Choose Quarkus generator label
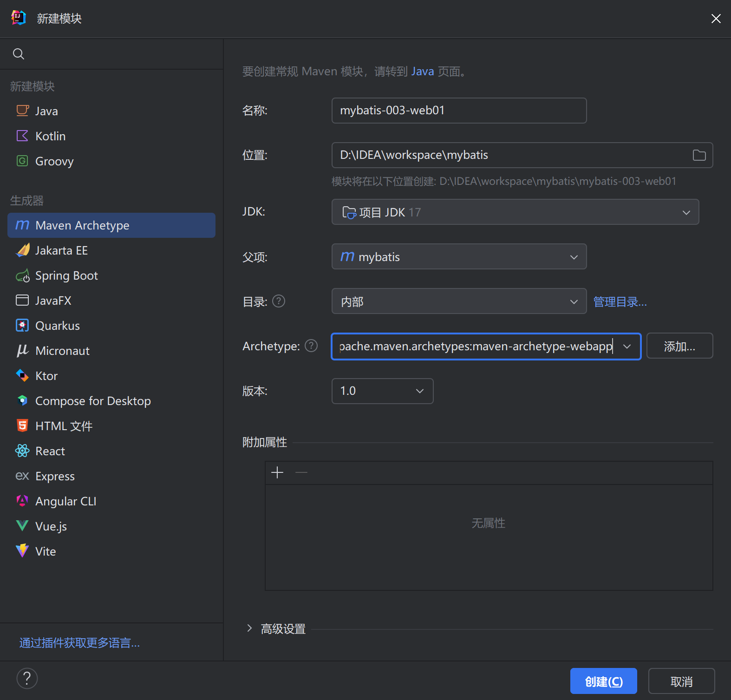Screen dimensions: 731x700 (x=58, y=326)
